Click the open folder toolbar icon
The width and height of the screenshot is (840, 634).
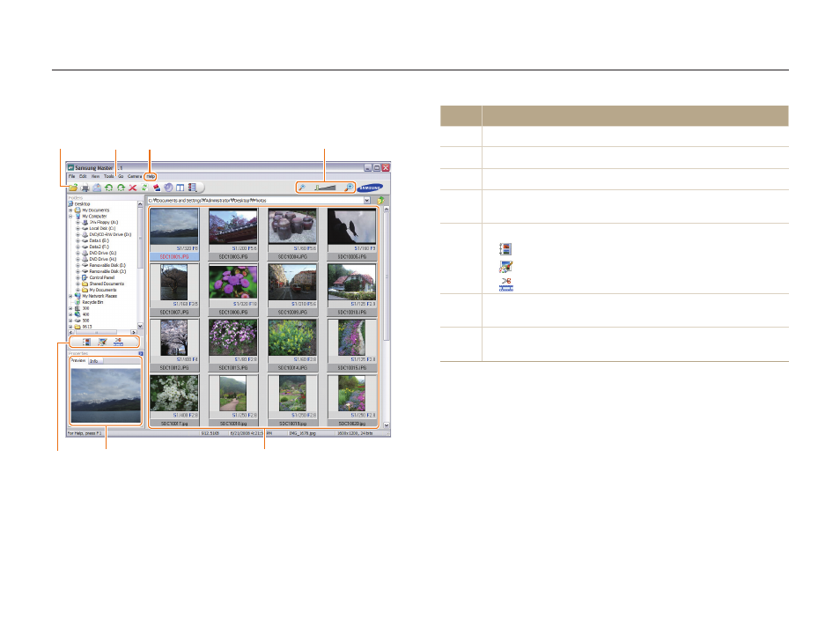tap(73, 188)
